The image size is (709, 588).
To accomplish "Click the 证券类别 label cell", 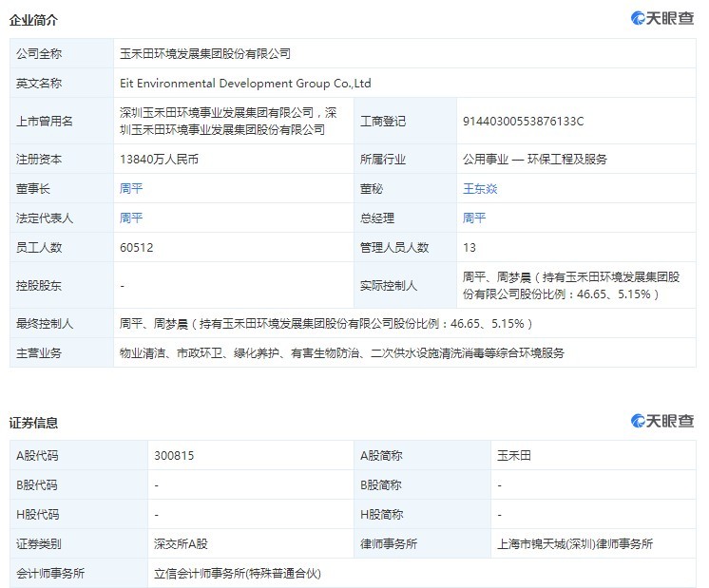I will (79, 543).
